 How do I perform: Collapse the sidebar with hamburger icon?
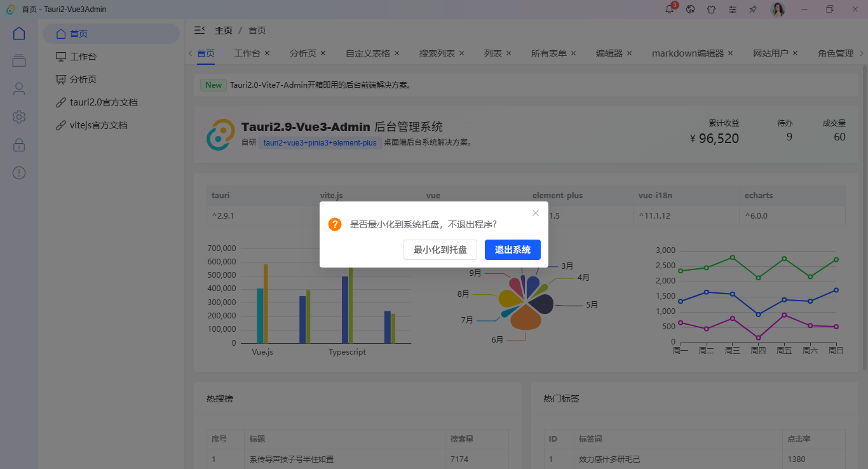(199, 30)
